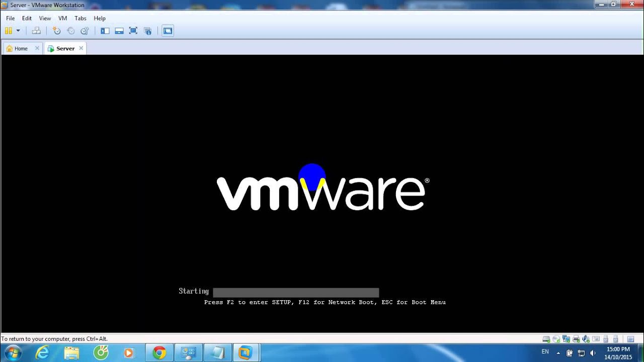Click the Starting progress bar

296,292
